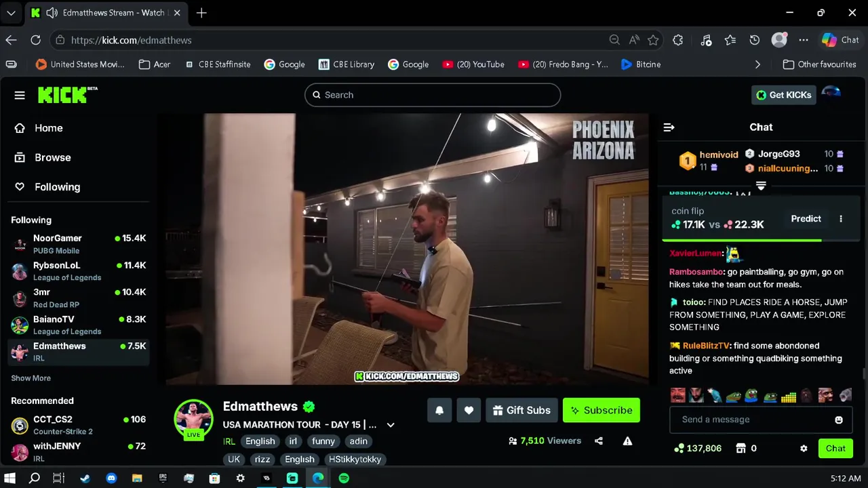Open Copilot Chat in Edge
This screenshot has width=868, height=488.
[840, 40]
